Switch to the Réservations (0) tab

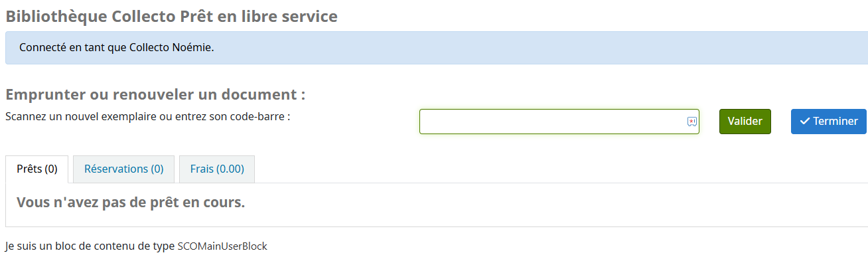[123, 169]
